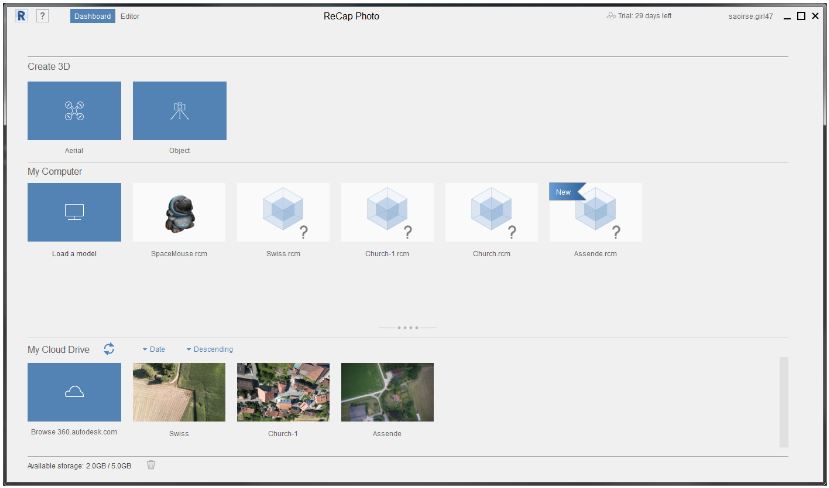Refresh My Cloud Drive with sync icon

[109, 349]
